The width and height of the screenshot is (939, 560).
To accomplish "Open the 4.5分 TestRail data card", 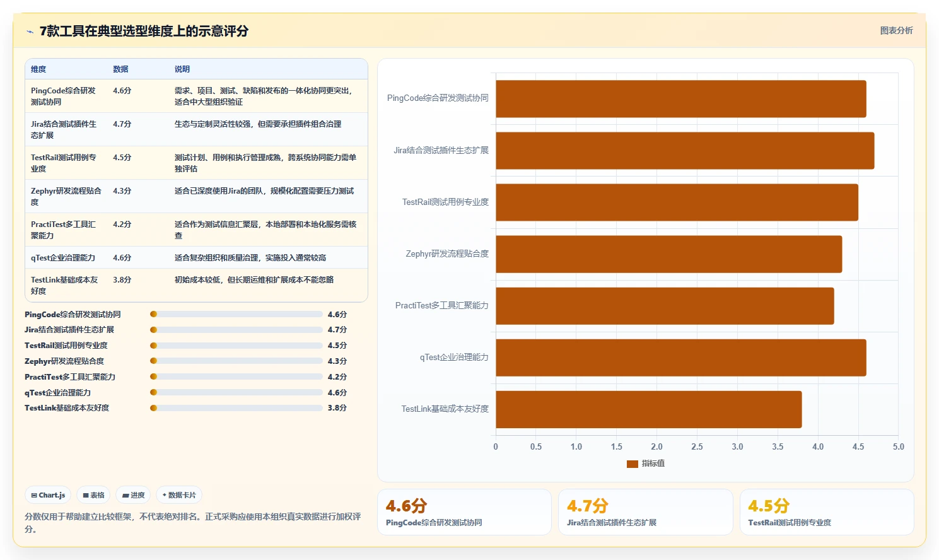I will [x=827, y=512].
